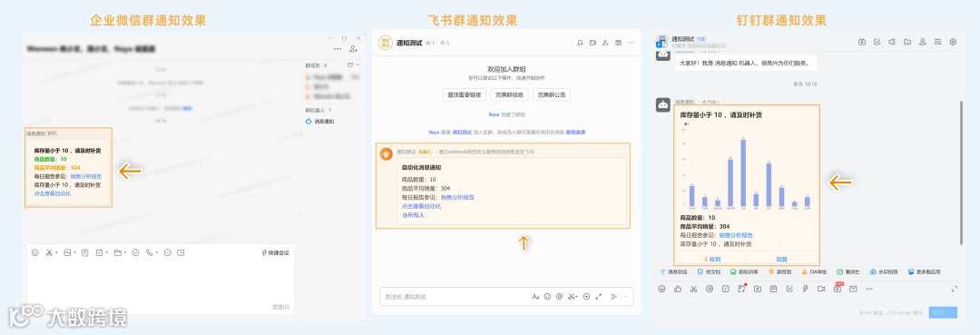The image size is (980, 335).
Task: Click 群知识库 shortcut in DingTalk
Action: [x=744, y=271]
